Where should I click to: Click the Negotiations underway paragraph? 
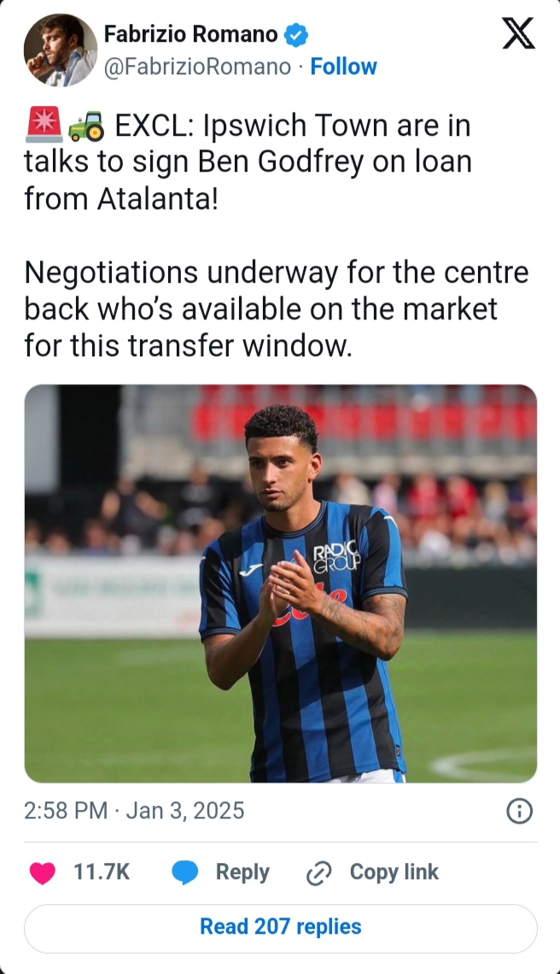click(277, 308)
